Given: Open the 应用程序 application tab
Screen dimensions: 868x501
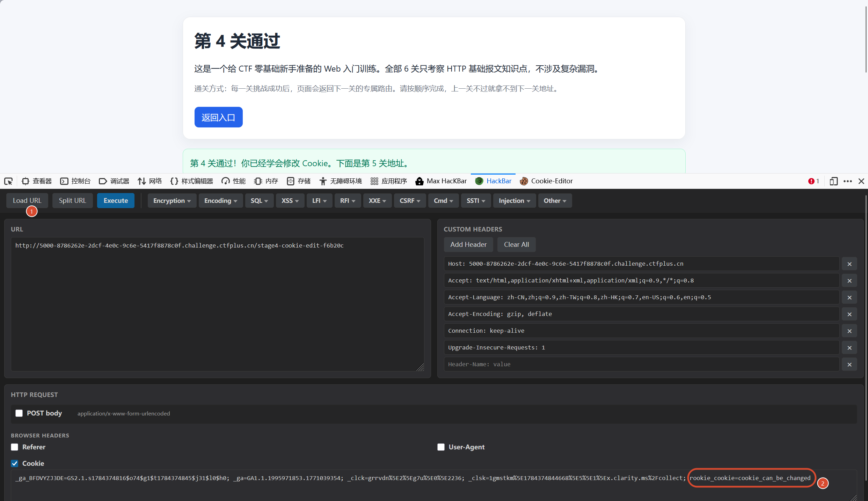Looking at the screenshot, I should coord(389,181).
